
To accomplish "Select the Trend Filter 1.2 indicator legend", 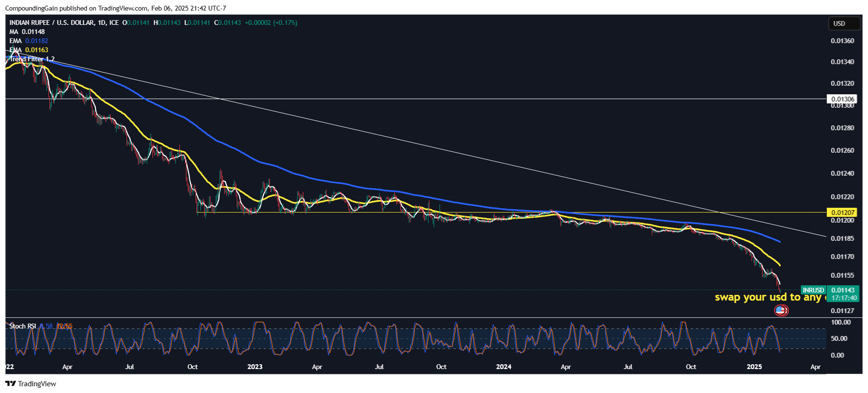I will (x=32, y=59).
